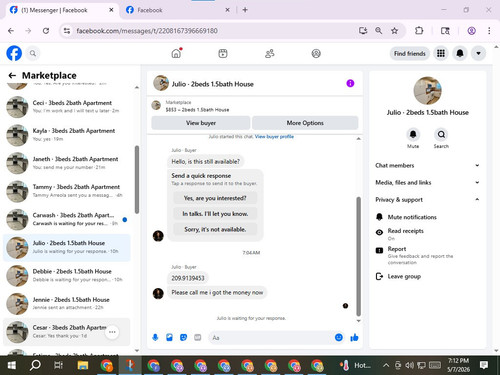Open the View buyer profile link
Image resolution: width=500 pixels, height=375 pixels.
click(x=274, y=136)
